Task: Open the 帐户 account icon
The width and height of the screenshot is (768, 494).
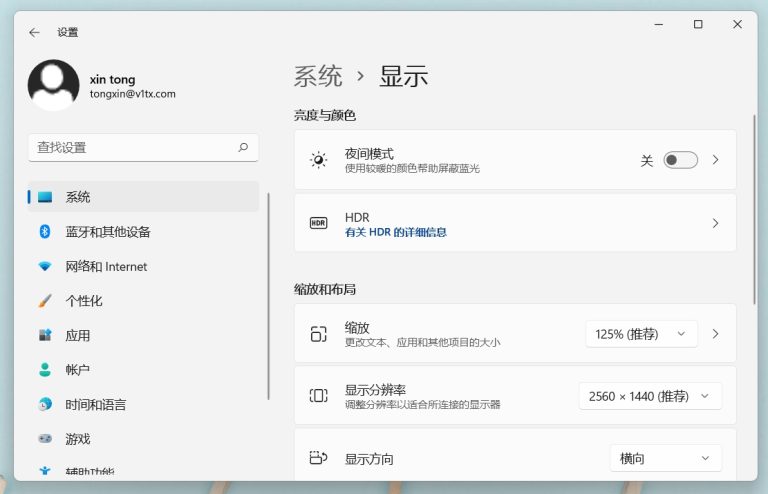Action: 45,370
